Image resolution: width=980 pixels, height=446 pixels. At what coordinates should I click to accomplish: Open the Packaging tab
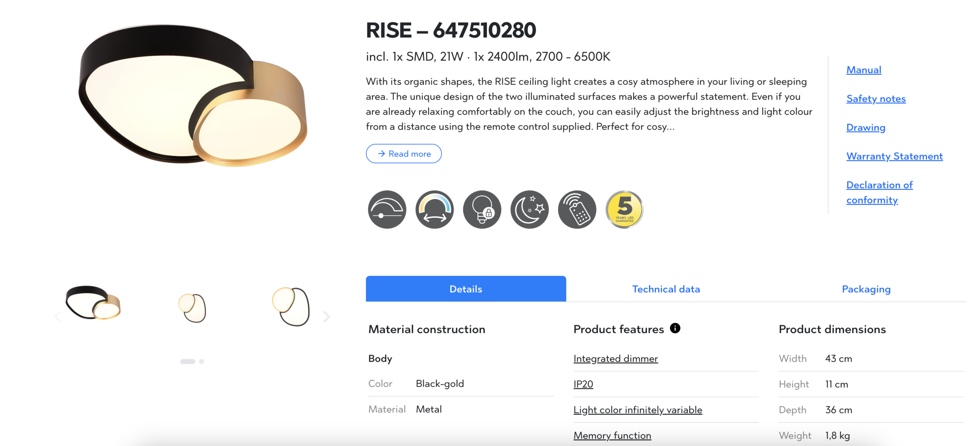(866, 289)
